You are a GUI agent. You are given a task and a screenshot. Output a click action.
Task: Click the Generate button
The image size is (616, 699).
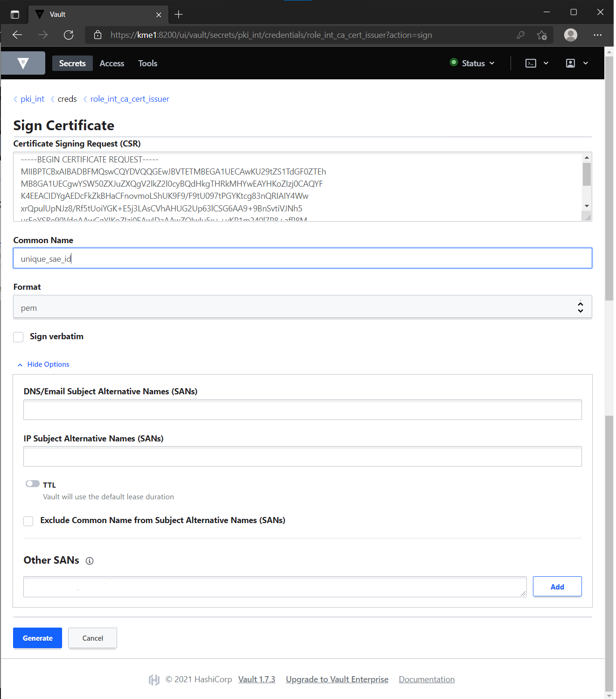tap(37, 638)
